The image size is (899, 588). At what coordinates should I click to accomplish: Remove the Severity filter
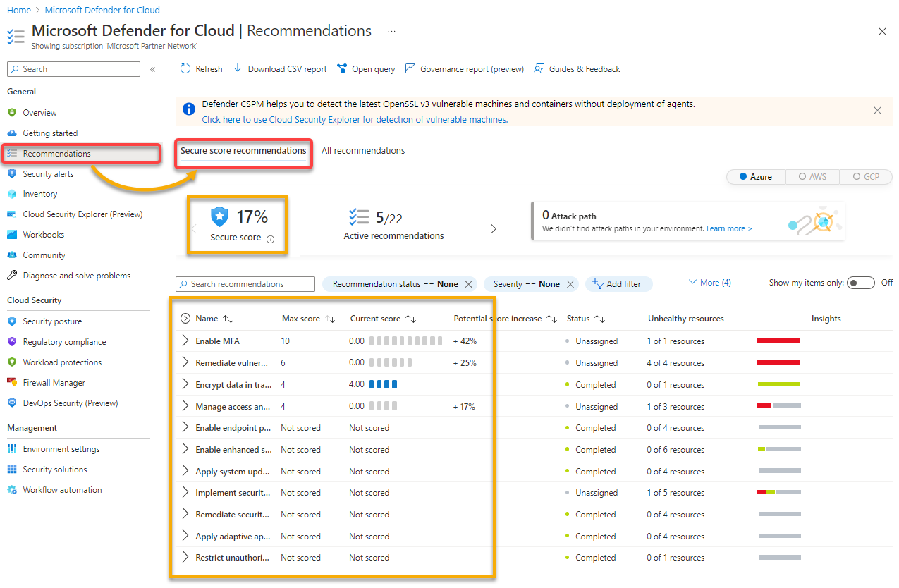tap(570, 284)
